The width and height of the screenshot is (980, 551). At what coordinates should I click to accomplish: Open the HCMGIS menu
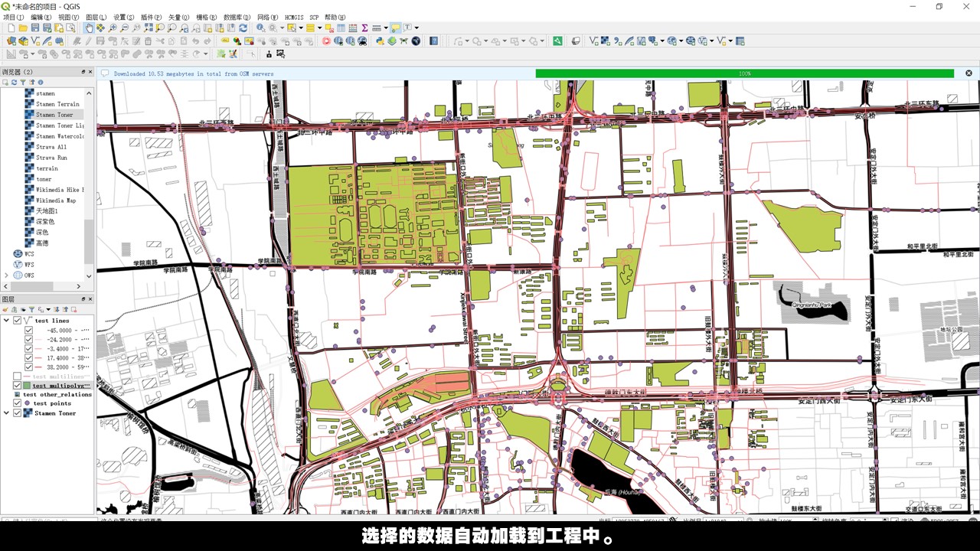[x=294, y=17]
